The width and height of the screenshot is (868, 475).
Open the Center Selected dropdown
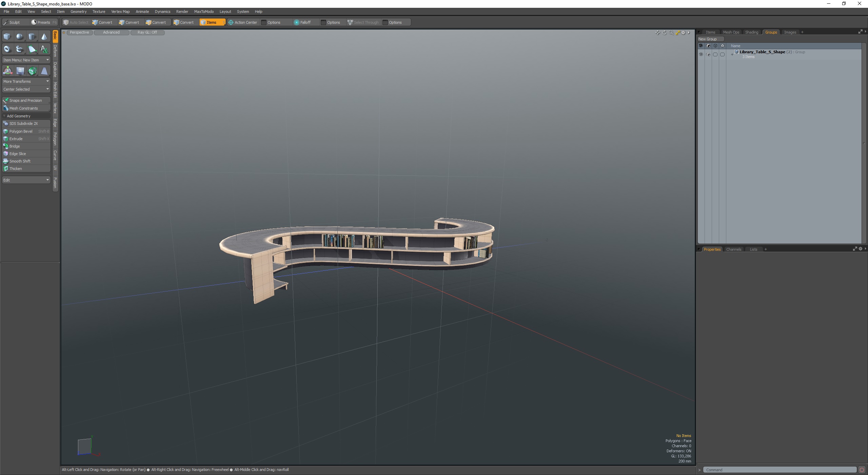click(x=26, y=89)
